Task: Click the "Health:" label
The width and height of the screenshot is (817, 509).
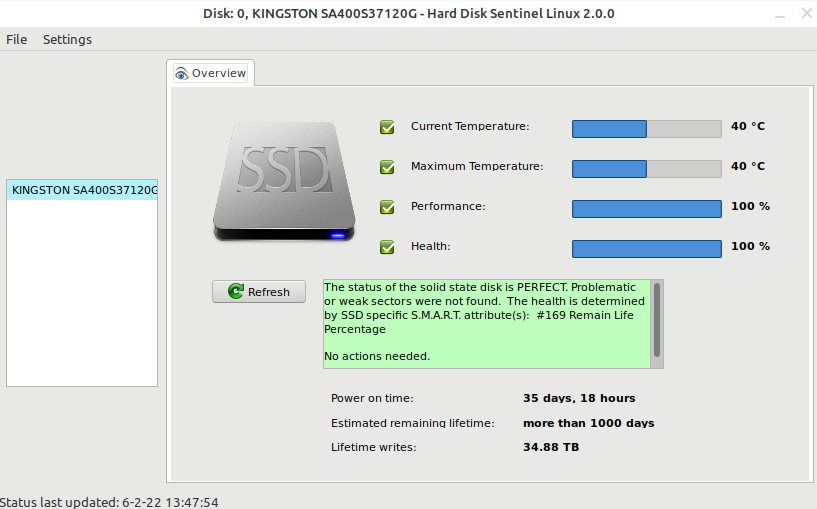Action: tap(430, 246)
